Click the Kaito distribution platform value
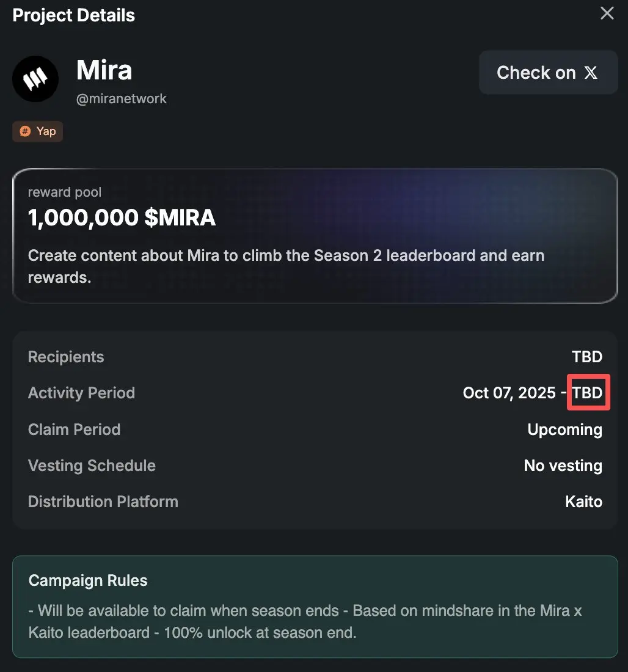628x672 pixels. tap(583, 502)
